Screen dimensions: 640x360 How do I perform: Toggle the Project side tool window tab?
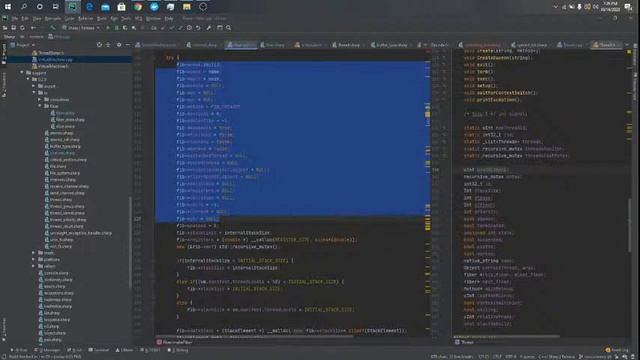4,54
